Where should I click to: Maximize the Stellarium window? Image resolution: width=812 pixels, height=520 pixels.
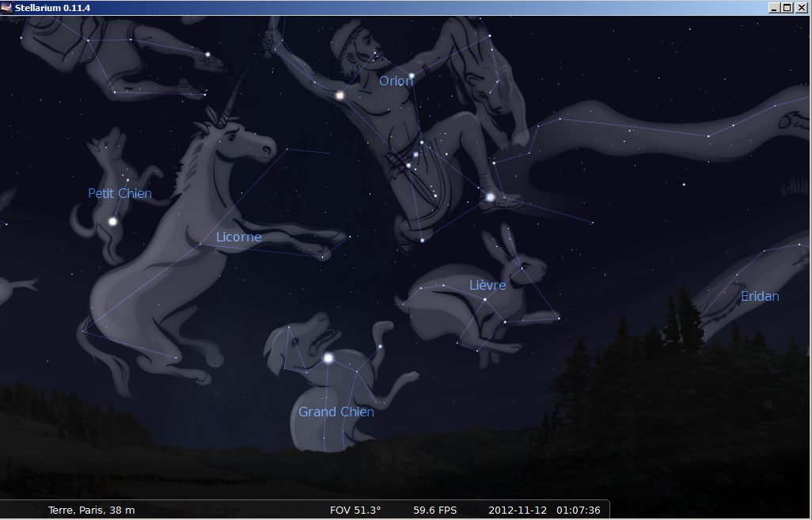(x=787, y=8)
